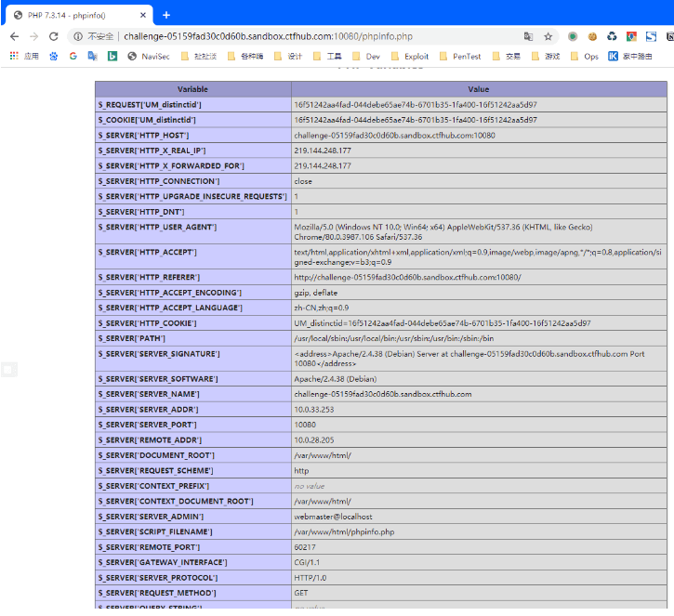This screenshot has height=616, width=674.
Task: Expand the 游戏 bookmark folder
Action: (546, 57)
